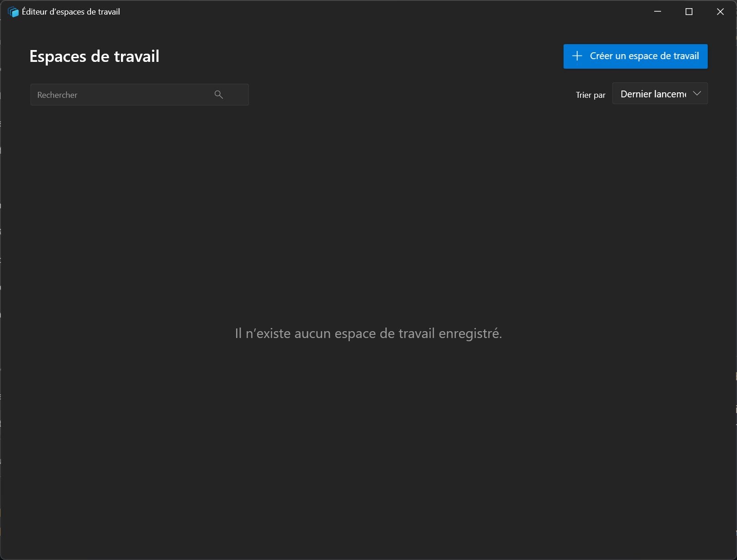Image resolution: width=737 pixels, height=560 pixels.
Task: Maximize the workspace editor window
Action: pos(689,12)
